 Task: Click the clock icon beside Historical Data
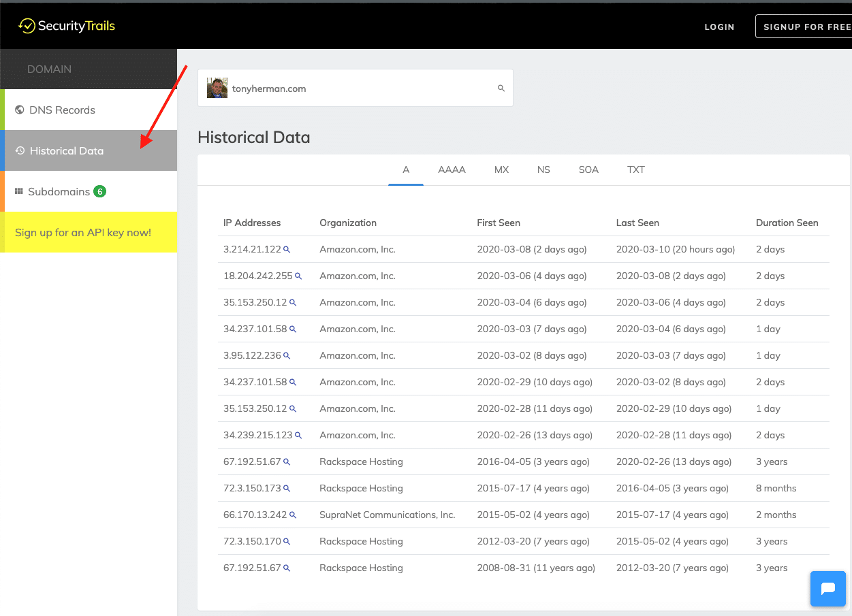pyautogui.click(x=20, y=150)
